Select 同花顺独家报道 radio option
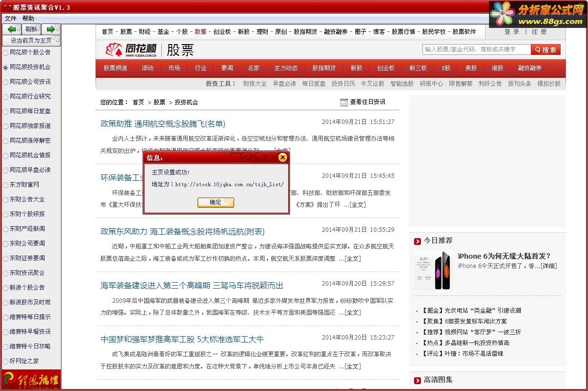Image resolution: width=588 pixels, height=391 pixels. click(x=27, y=126)
